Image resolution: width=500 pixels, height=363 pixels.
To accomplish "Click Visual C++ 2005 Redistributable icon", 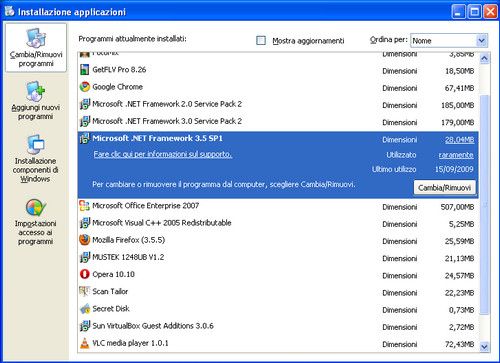I will pyautogui.click(x=85, y=223).
